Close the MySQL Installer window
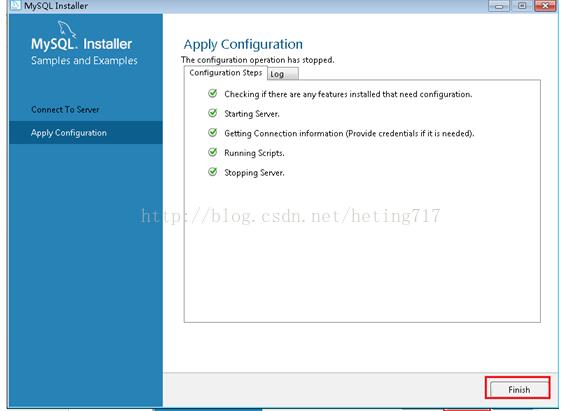This screenshot has height=411, width=563. [545, 6]
